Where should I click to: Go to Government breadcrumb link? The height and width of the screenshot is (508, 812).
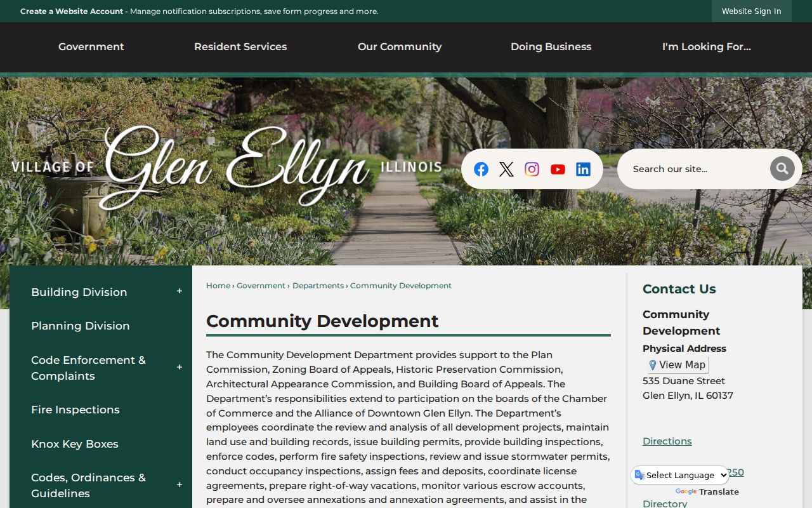[x=261, y=286]
